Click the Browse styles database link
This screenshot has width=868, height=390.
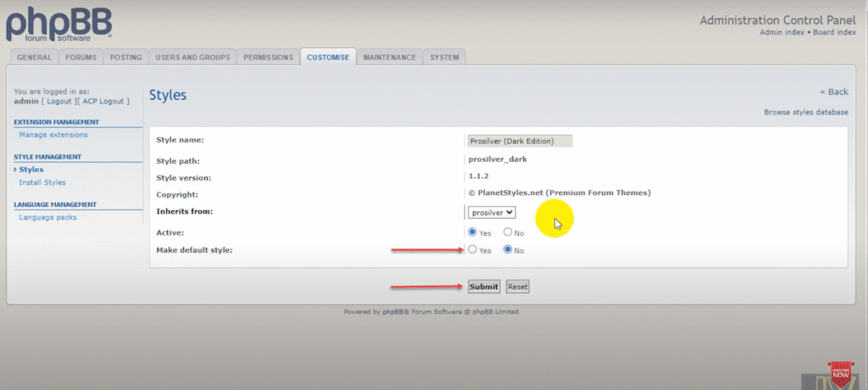(805, 112)
